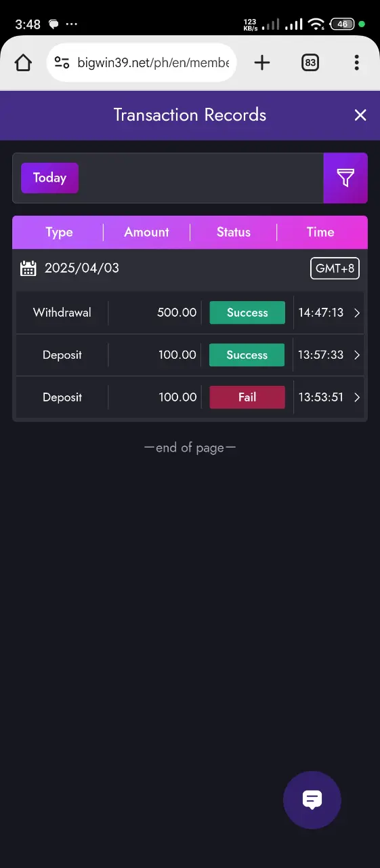
Task: Open the live chat bubble button
Action: 312,800
